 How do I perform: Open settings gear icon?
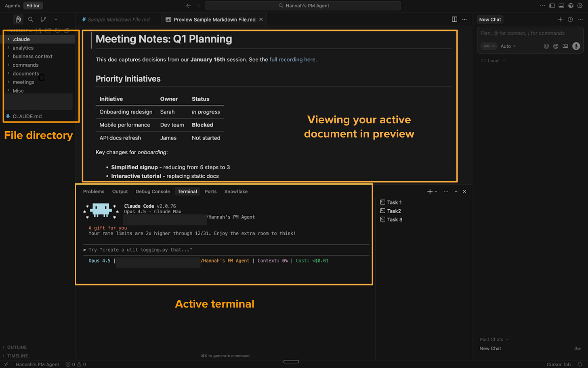tap(580, 6)
